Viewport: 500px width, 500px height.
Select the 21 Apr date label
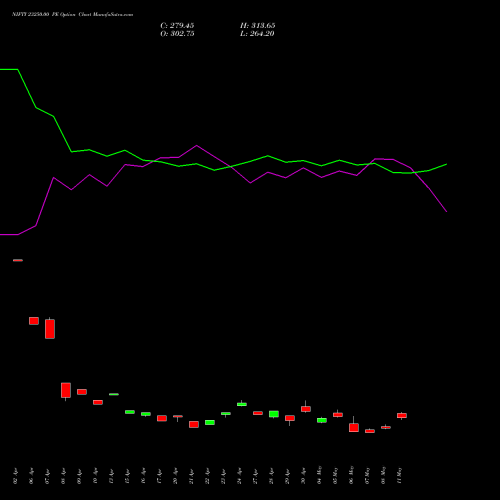(x=191, y=476)
